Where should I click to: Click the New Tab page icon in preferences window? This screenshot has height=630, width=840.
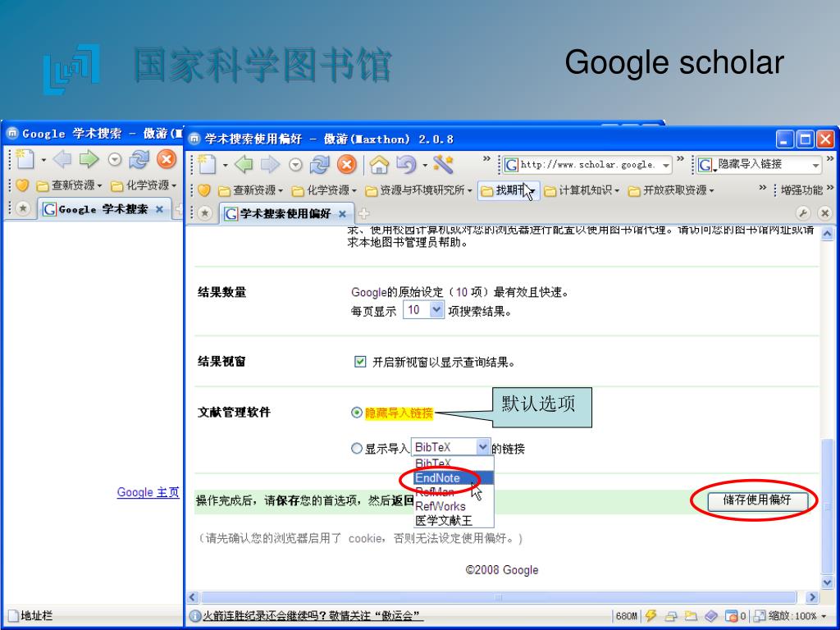coord(207,164)
